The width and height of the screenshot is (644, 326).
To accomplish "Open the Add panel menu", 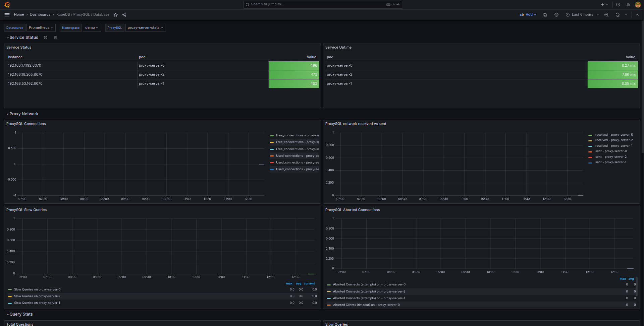I will [528, 14].
